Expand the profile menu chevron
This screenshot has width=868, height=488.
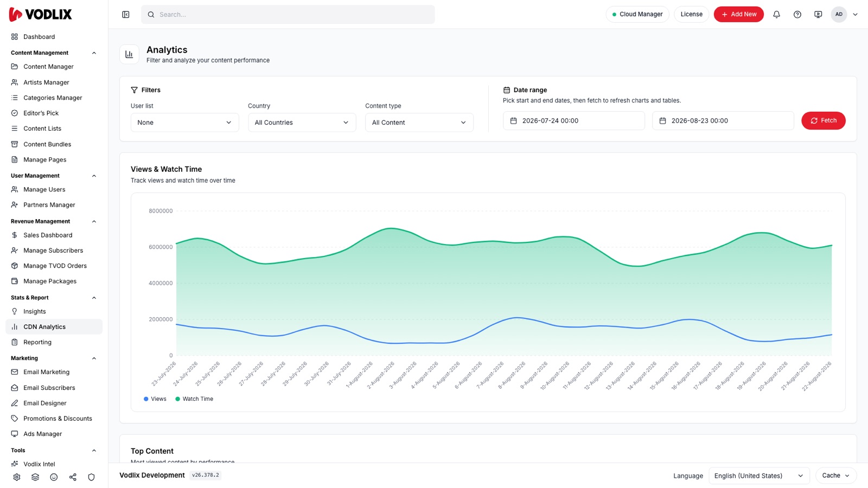click(x=856, y=15)
